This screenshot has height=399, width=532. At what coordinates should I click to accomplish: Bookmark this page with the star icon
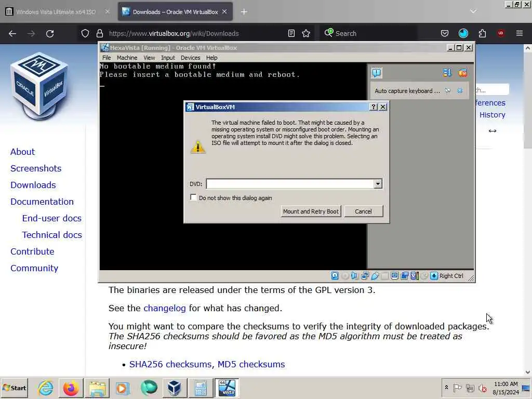(x=306, y=33)
